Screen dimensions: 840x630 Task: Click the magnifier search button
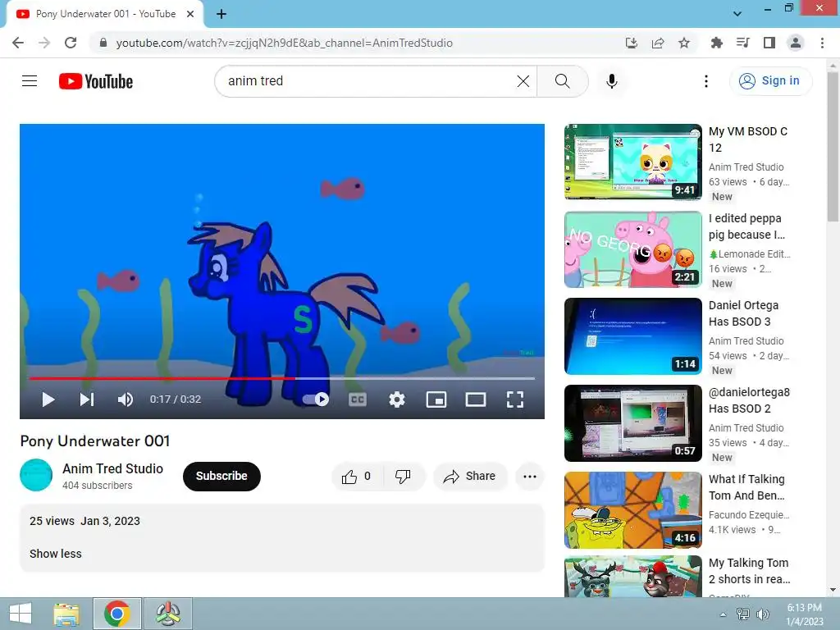[x=563, y=81]
